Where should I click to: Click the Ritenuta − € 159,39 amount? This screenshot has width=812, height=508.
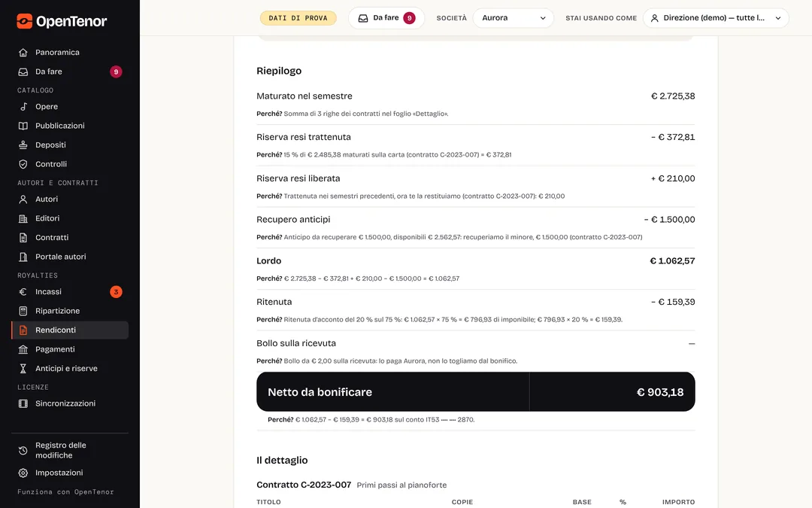pos(673,303)
